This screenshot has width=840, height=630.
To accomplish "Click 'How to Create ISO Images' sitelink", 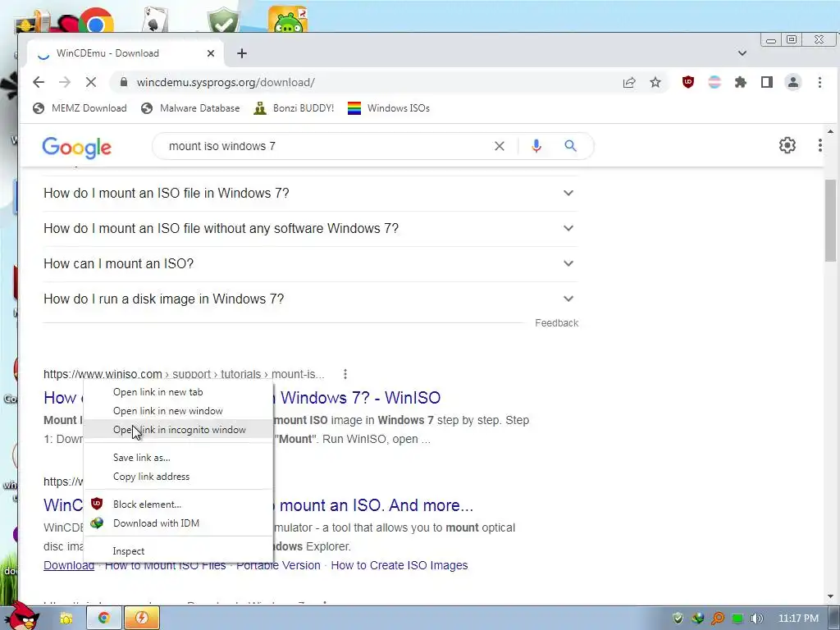I will point(399,565).
